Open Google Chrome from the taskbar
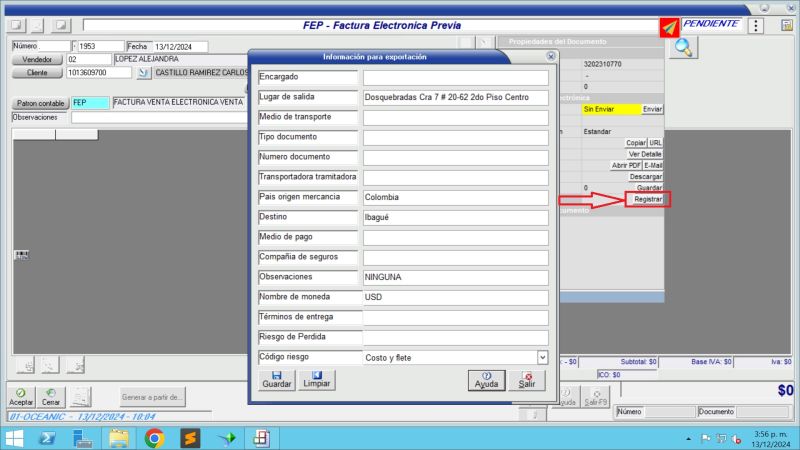The image size is (800, 450). coord(154,438)
